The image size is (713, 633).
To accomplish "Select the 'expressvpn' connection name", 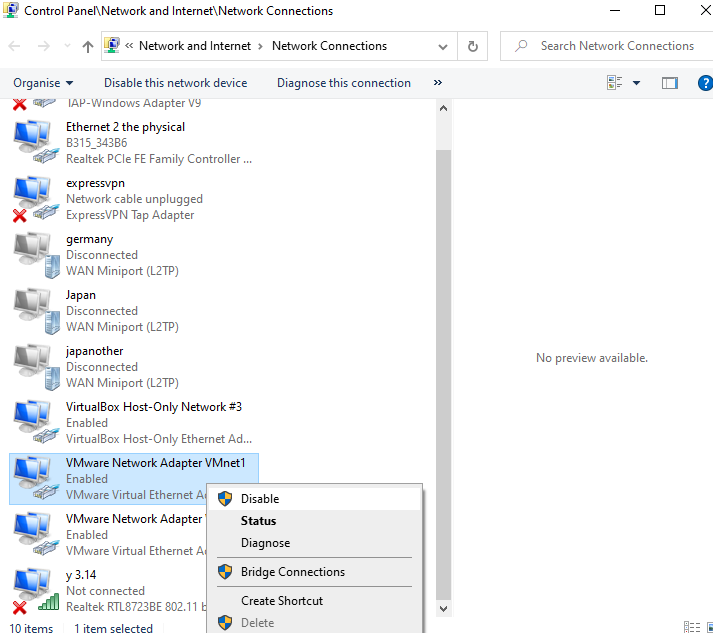I will point(95,183).
